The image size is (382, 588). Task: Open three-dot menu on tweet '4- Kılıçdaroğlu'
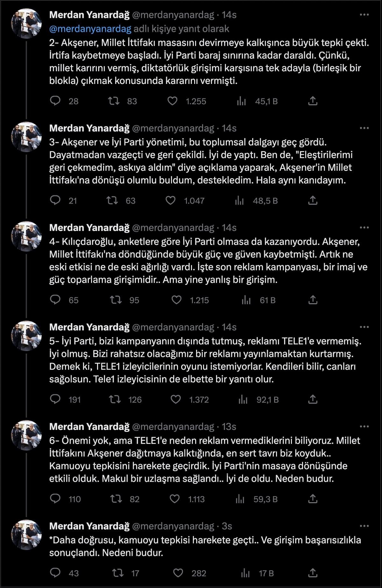click(x=364, y=228)
